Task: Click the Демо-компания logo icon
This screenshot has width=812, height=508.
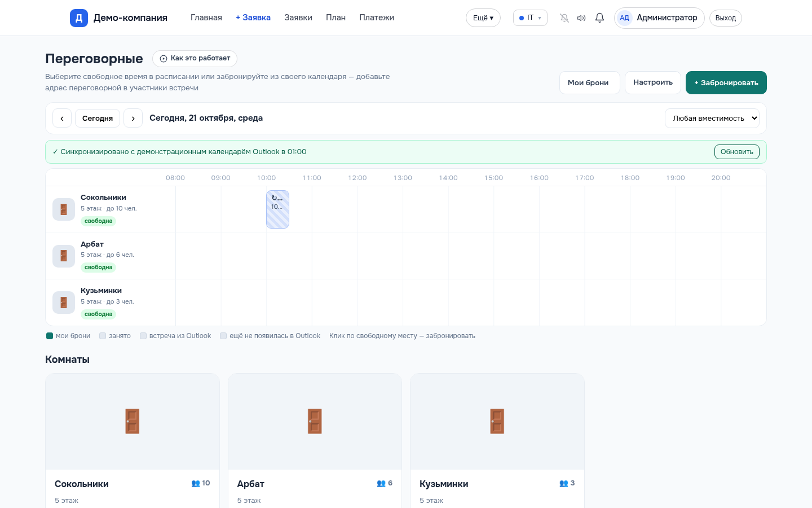Action: [x=79, y=18]
